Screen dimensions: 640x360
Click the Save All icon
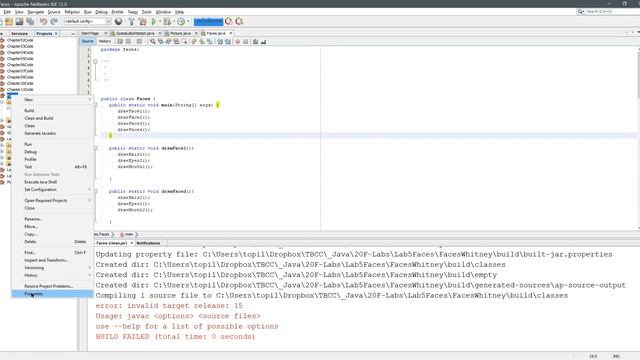coord(30,21)
